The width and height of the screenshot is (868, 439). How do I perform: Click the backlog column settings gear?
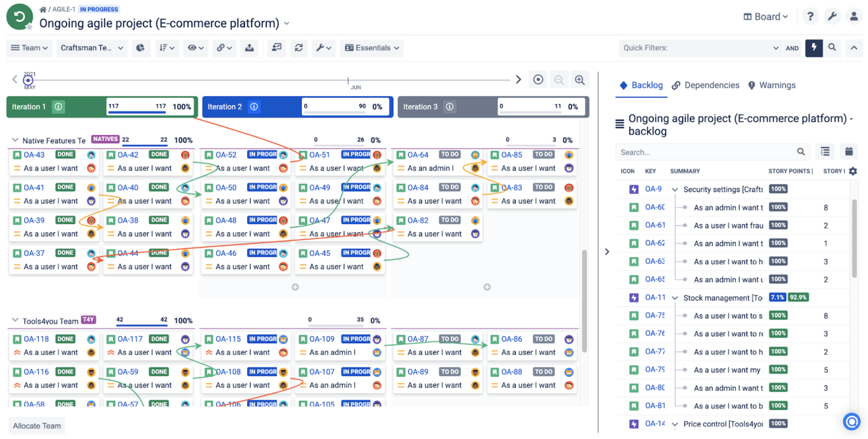853,171
